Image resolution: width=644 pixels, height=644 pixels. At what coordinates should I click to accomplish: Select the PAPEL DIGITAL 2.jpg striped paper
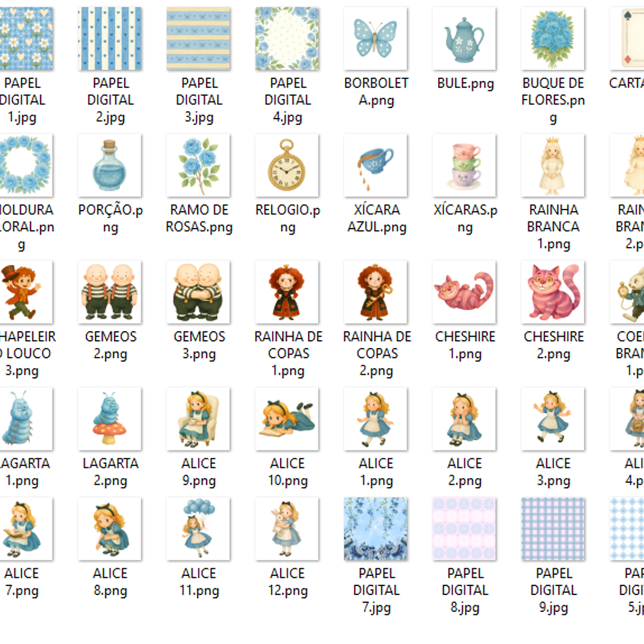[x=110, y=39]
